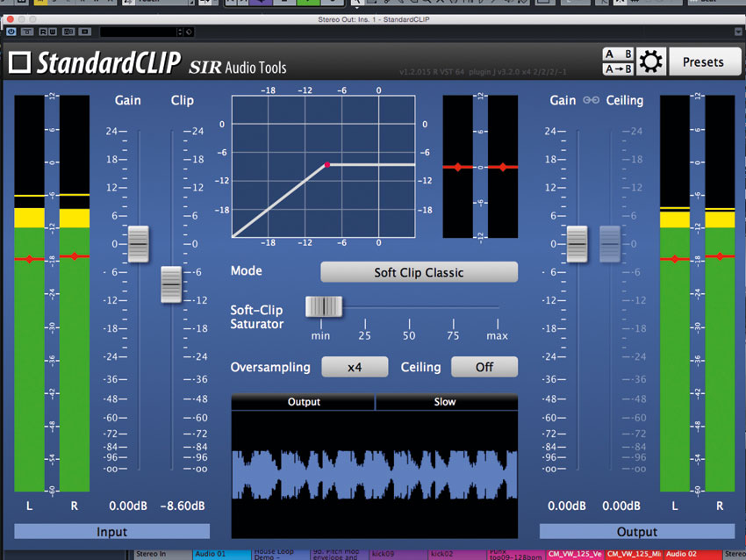Select the Audio 02 mixer channel

[x=692, y=554]
